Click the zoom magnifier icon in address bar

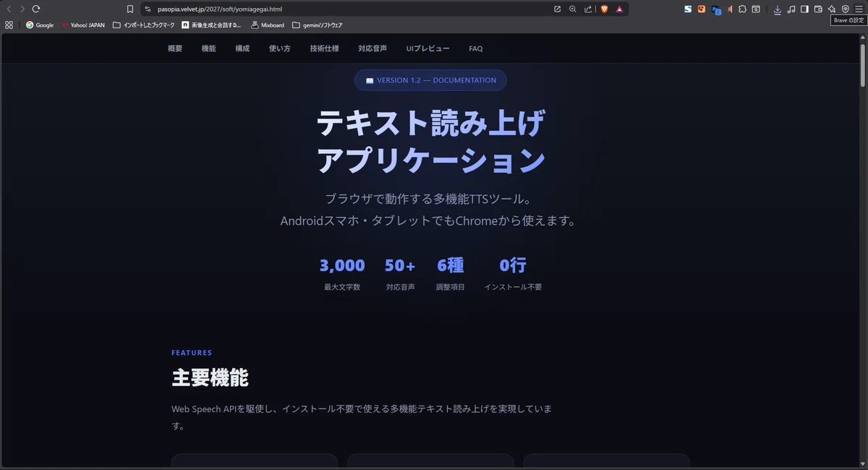[x=572, y=9]
